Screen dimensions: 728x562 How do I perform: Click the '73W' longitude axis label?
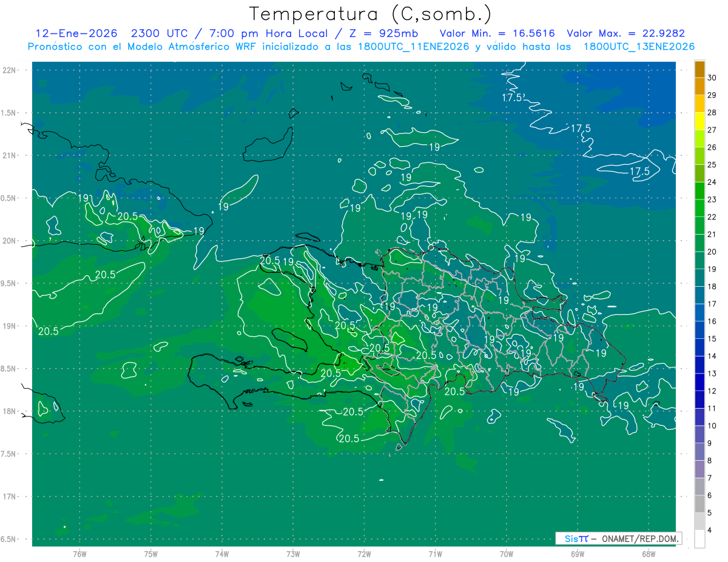click(x=293, y=554)
